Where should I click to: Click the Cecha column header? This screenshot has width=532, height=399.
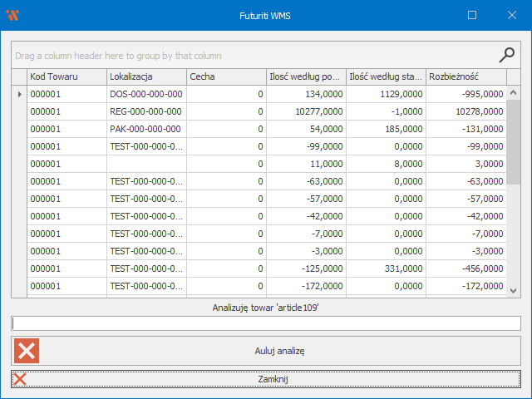pyautogui.click(x=225, y=76)
